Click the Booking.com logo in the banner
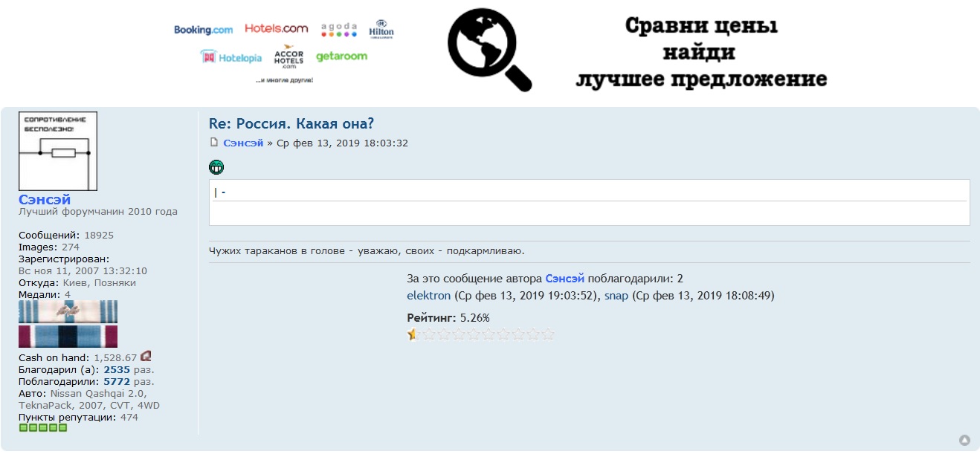This screenshot has height=454, width=980. pyautogui.click(x=203, y=30)
